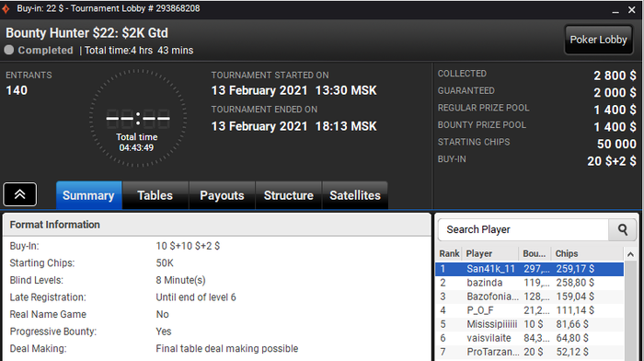Click the Format Information section header
Image resolution: width=644 pixels, height=361 pixels.
click(x=217, y=225)
